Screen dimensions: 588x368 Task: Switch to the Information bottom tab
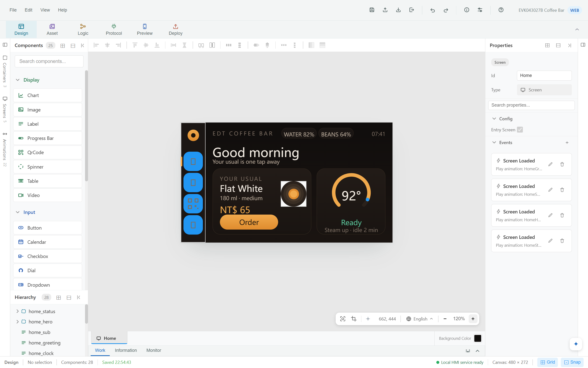tap(126, 350)
